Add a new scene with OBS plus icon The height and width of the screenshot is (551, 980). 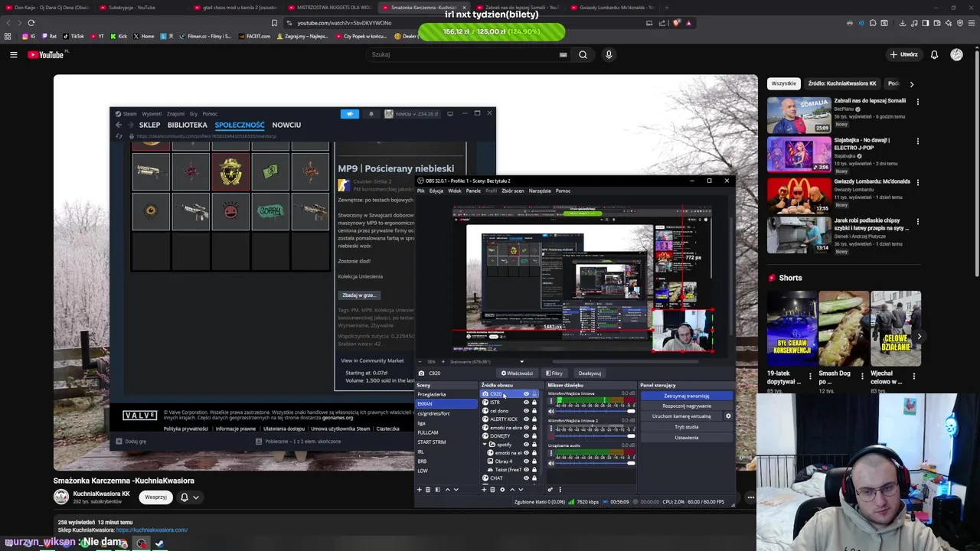[x=419, y=490]
